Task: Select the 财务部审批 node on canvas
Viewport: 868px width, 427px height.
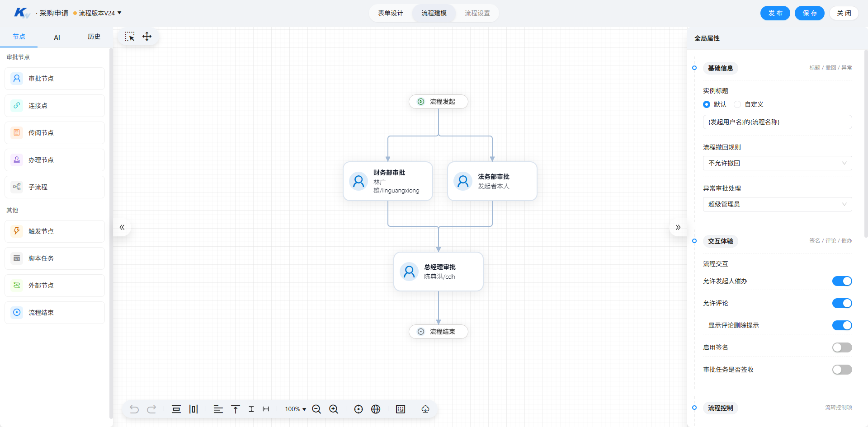Action: click(x=388, y=181)
